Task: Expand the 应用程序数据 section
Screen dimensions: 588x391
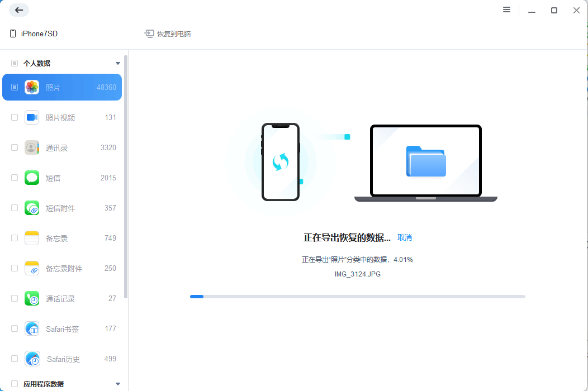Action: pos(117,384)
